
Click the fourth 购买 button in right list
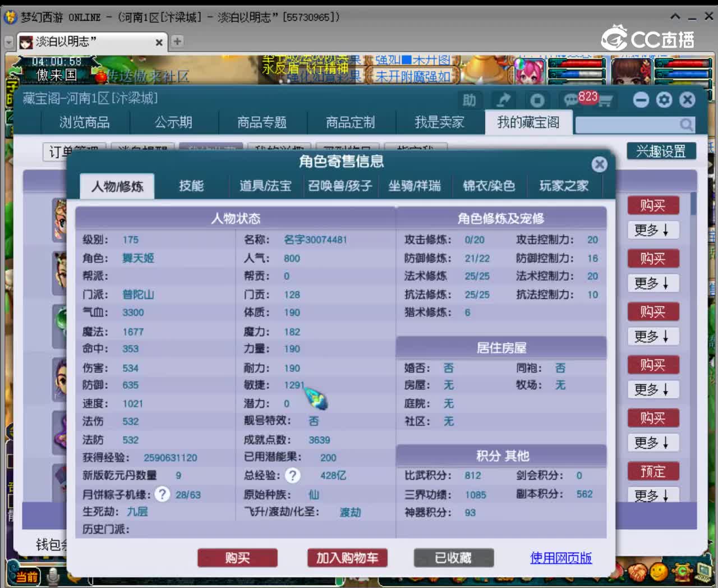(x=653, y=365)
